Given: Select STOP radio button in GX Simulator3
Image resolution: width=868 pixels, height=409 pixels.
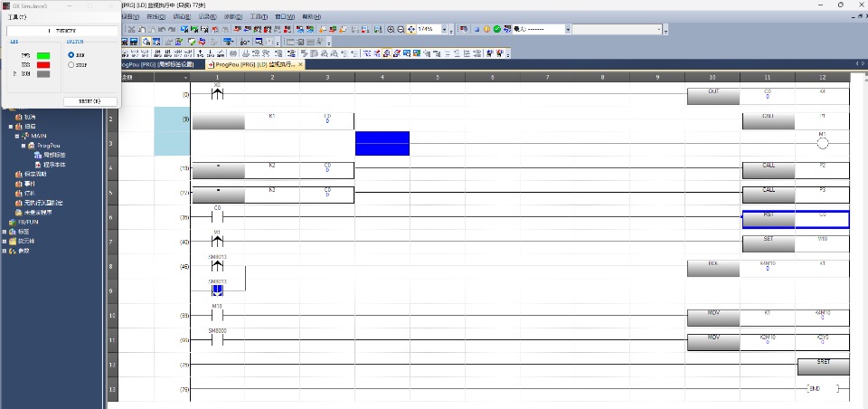Looking at the screenshot, I should point(71,65).
